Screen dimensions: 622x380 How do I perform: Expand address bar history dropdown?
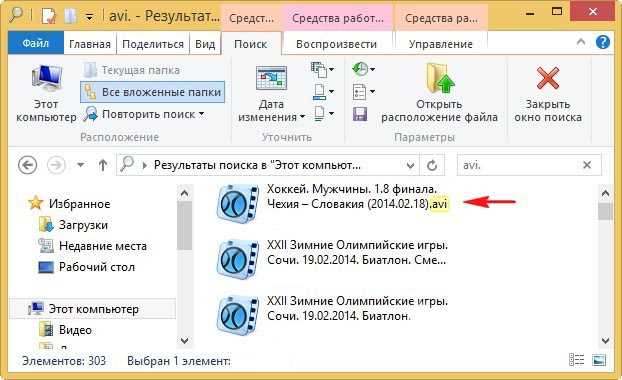[411, 165]
